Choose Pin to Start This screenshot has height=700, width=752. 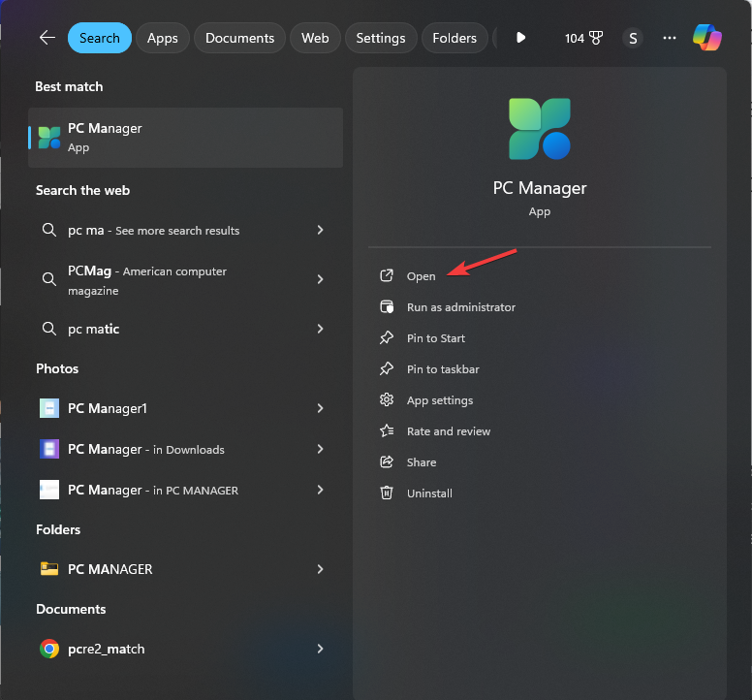click(436, 338)
